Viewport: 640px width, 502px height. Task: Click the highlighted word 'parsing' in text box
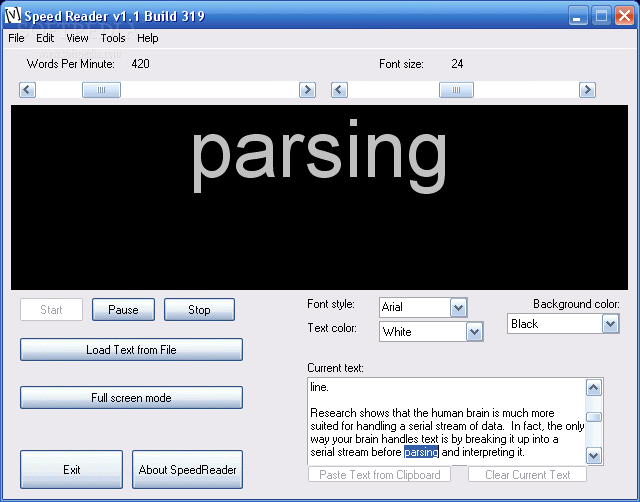click(421, 452)
